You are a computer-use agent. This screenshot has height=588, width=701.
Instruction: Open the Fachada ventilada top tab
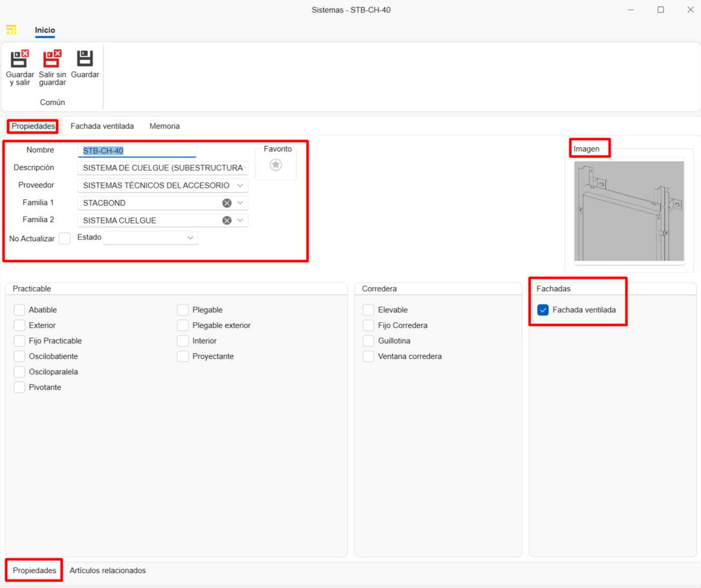coord(102,126)
